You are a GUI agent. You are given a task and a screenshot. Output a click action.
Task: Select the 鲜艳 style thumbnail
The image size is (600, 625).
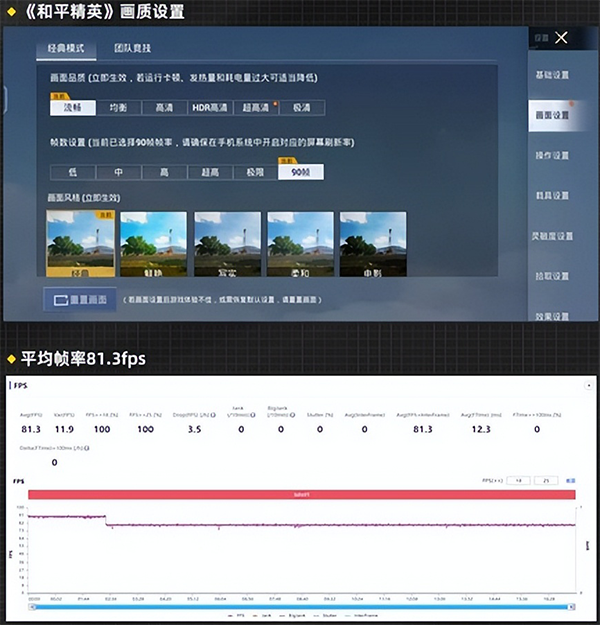[x=153, y=244]
